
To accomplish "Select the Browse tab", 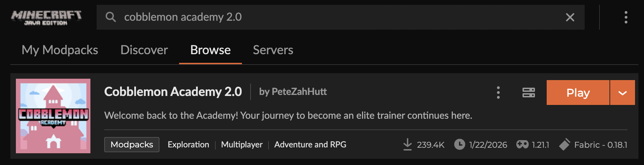I will [210, 50].
